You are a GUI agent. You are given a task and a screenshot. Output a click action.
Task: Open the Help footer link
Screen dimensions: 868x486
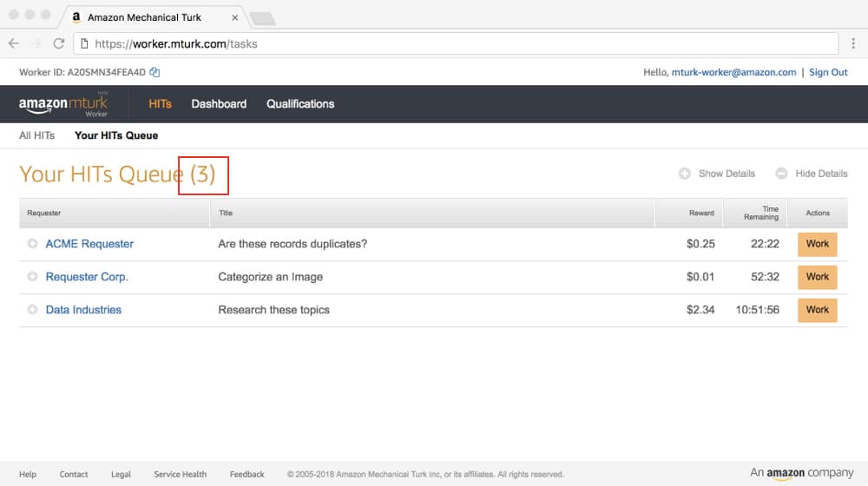click(x=28, y=475)
